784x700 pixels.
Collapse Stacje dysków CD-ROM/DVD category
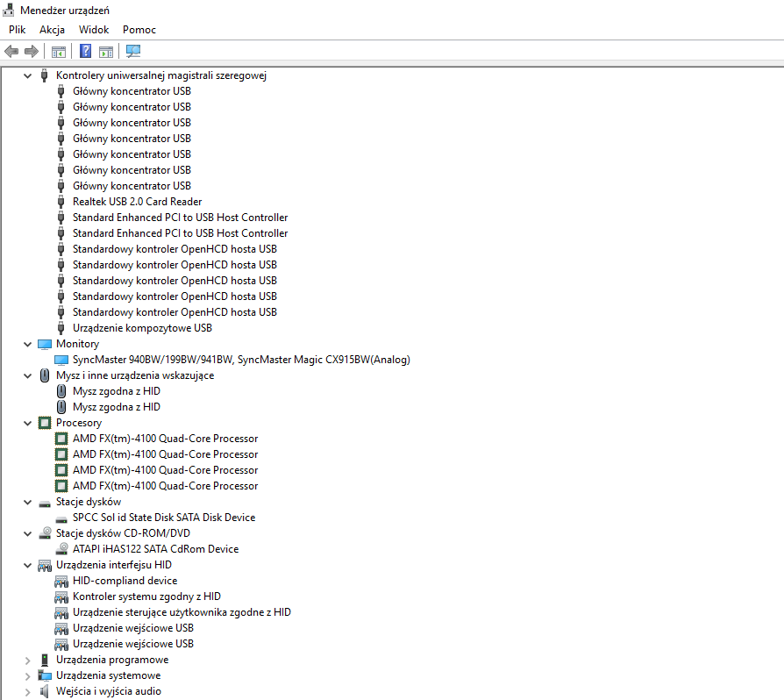pyautogui.click(x=27, y=534)
